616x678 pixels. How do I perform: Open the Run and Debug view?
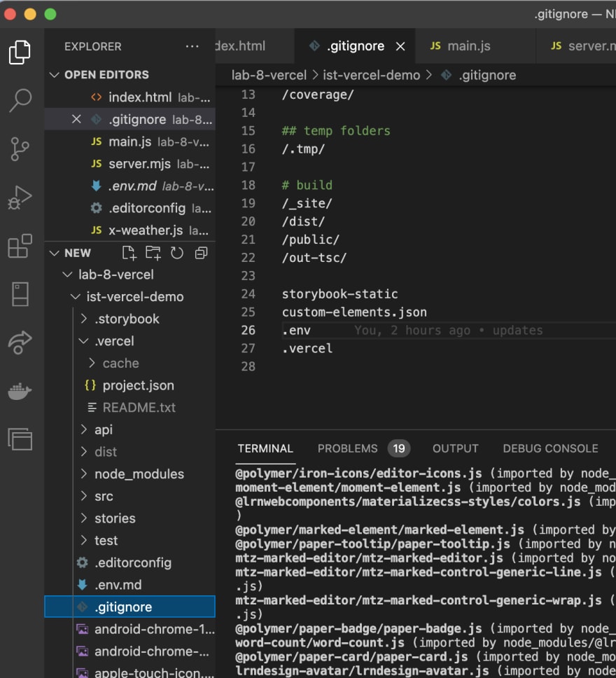[x=20, y=198]
